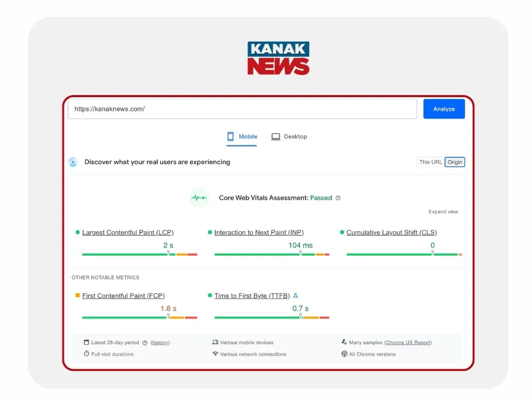Open the Chrome UX Report link
Viewport: 532px width, 399px height.
[408, 343]
